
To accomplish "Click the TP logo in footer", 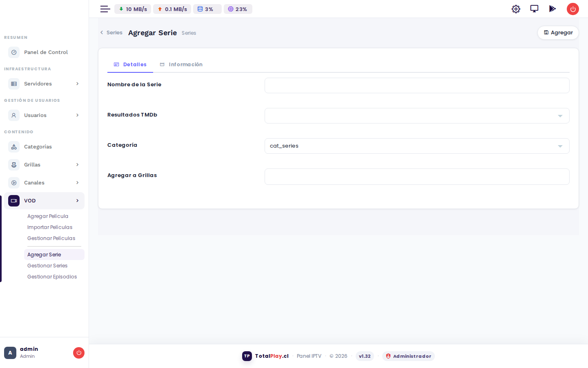I will pyautogui.click(x=247, y=356).
